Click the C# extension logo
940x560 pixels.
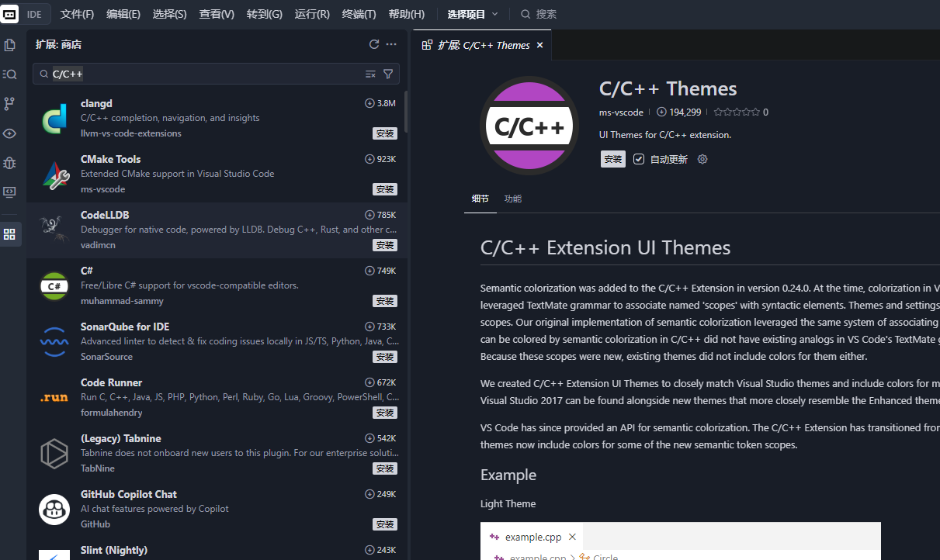point(54,286)
